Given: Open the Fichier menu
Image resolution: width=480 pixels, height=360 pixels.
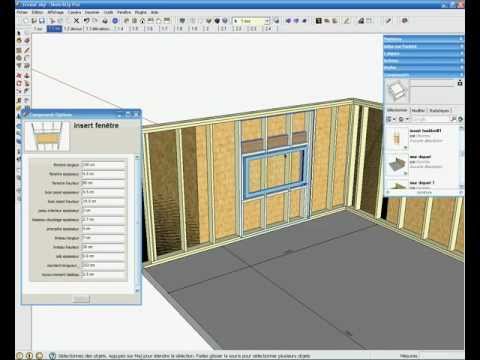Looking at the screenshot, I should coord(22,12).
